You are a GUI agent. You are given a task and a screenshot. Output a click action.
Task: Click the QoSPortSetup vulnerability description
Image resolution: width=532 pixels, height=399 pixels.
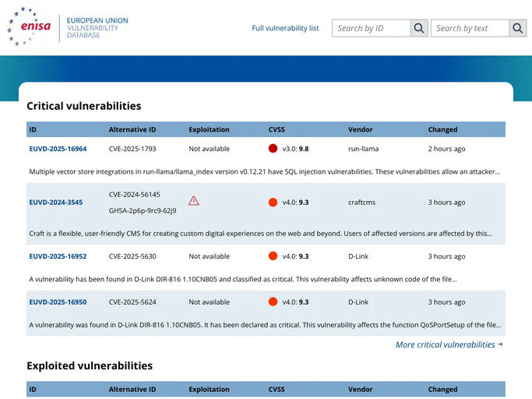click(265, 325)
